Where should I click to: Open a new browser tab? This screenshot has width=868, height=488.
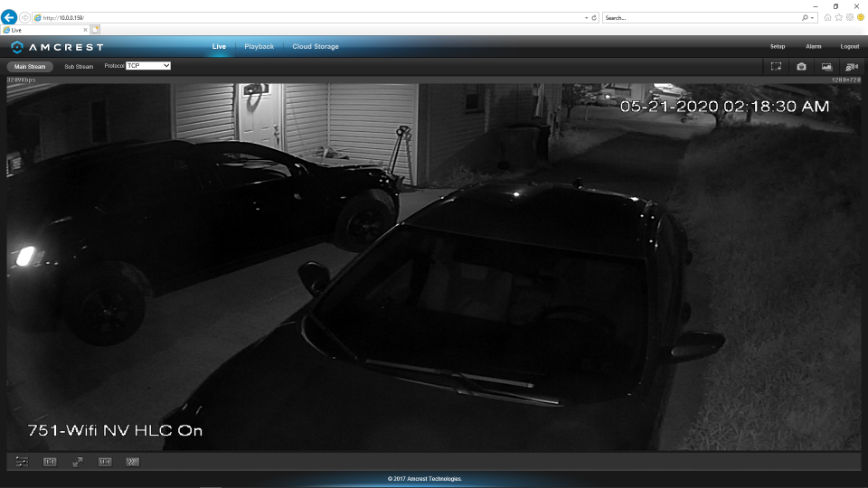[x=95, y=30]
